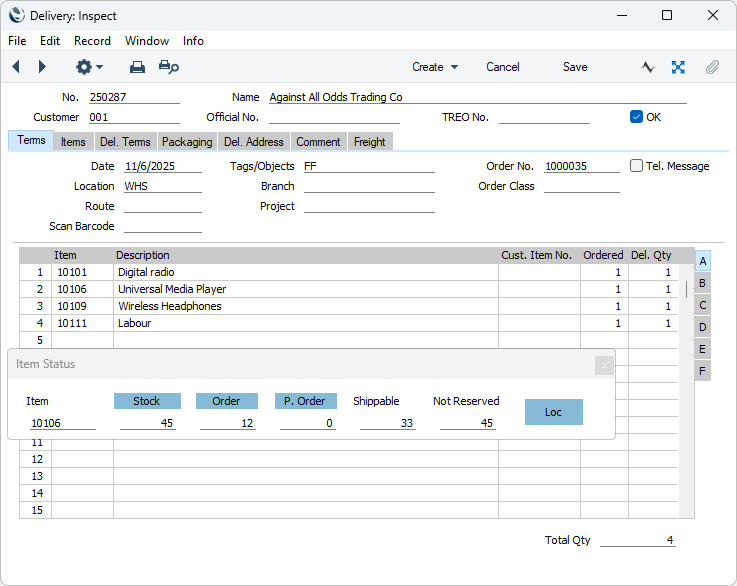Switch to the Del. Terms tab
Viewport: 737px width, 586px height.
pyautogui.click(x=125, y=142)
